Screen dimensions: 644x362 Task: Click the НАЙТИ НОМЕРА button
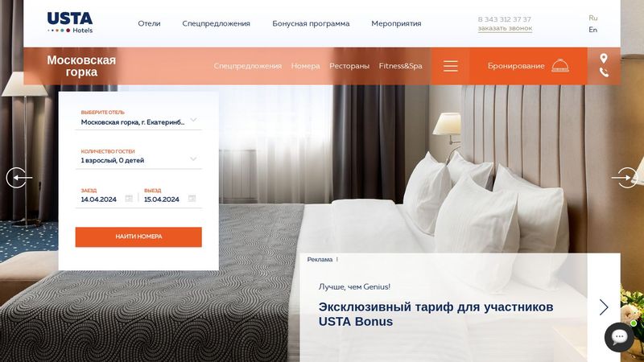pyautogui.click(x=138, y=237)
